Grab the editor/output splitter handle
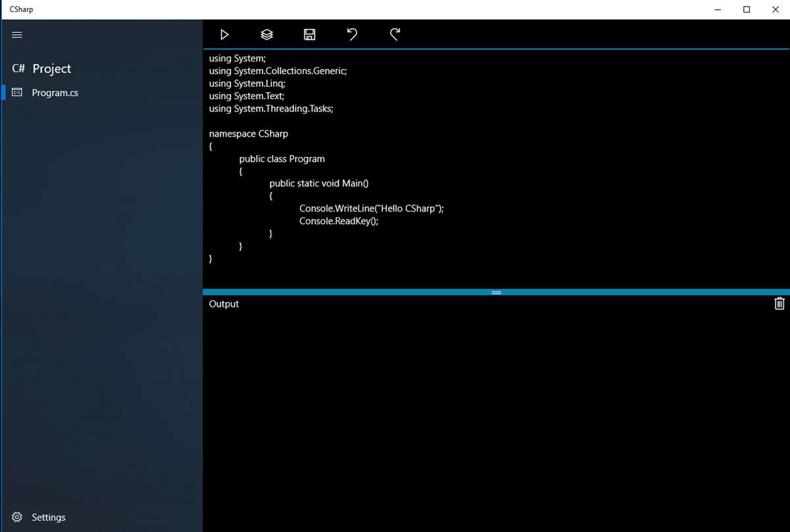The width and height of the screenshot is (790, 532). coord(496,292)
